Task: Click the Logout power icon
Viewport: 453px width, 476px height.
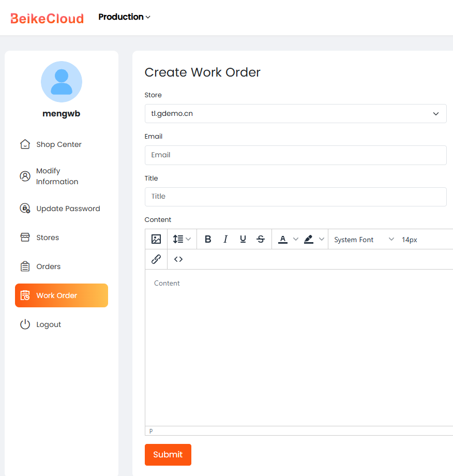Action: [x=25, y=324]
